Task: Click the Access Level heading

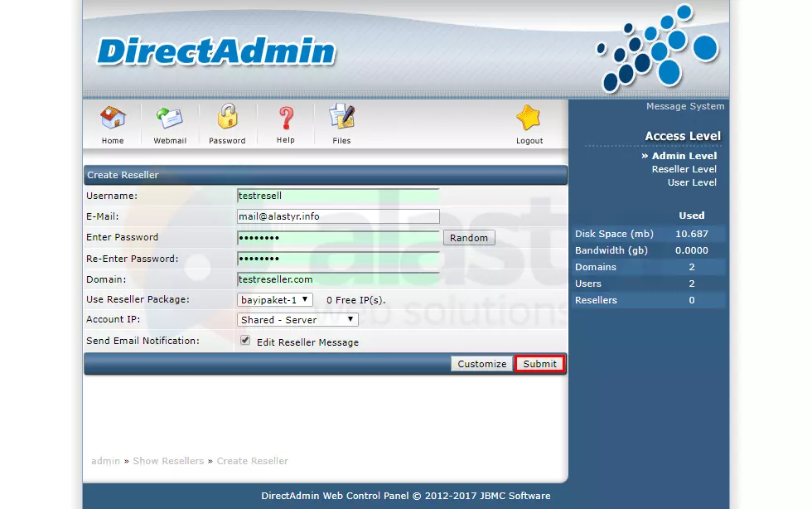Action: [683, 136]
